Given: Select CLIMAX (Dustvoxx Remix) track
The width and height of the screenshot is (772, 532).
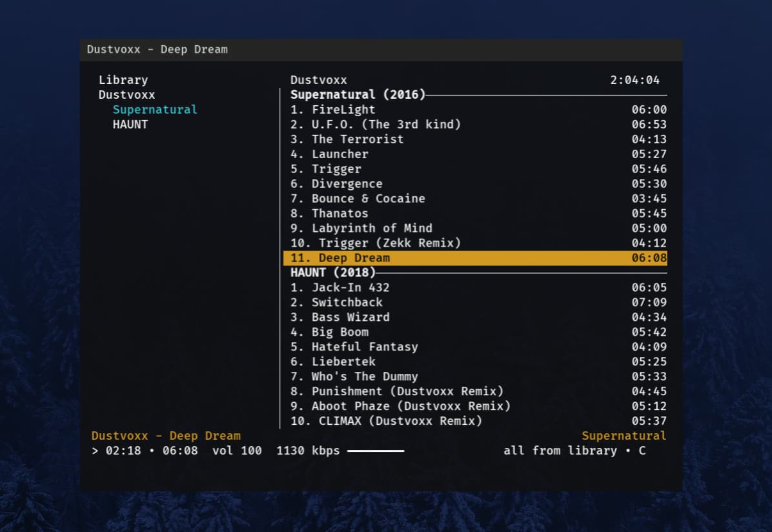Looking at the screenshot, I should [400, 421].
